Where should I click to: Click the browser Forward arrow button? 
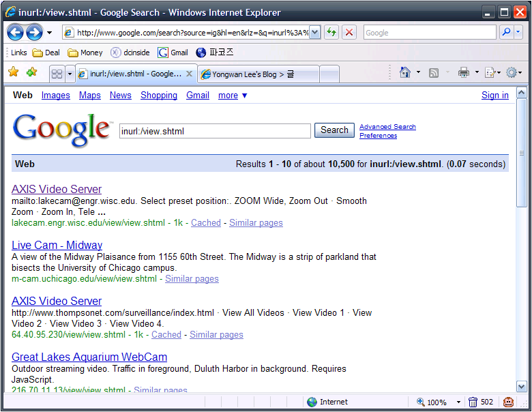(x=34, y=33)
